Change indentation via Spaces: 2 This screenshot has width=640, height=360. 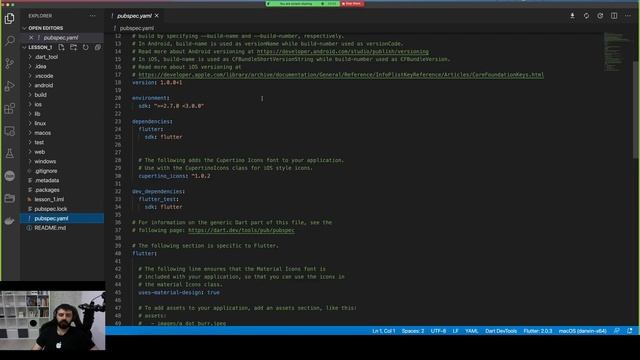[413, 331]
